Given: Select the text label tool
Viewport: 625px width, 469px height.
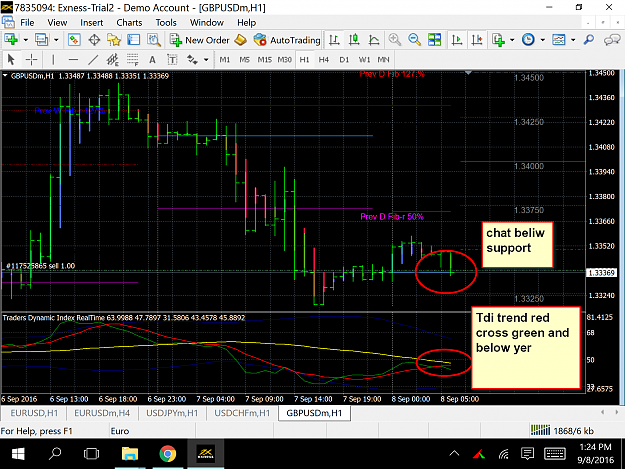Looking at the screenshot, I should click(172, 60).
